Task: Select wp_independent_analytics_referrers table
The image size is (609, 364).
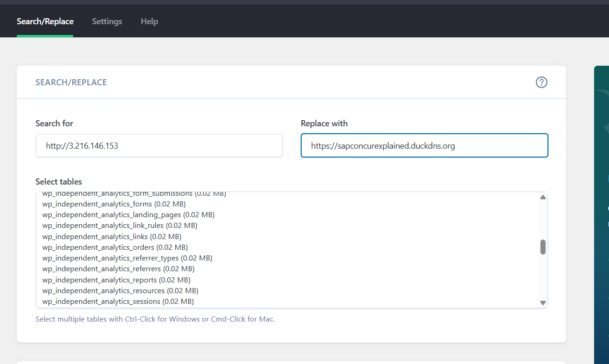Action: tap(118, 269)
